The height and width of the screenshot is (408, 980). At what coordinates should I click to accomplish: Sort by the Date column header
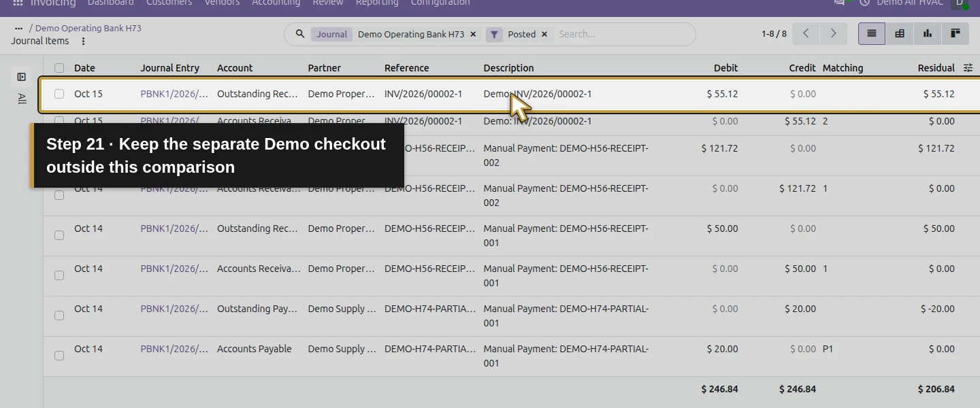84,68
